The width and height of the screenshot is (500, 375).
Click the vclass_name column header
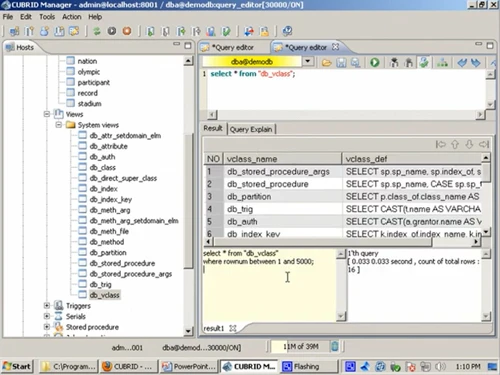(x=283, y=159)
